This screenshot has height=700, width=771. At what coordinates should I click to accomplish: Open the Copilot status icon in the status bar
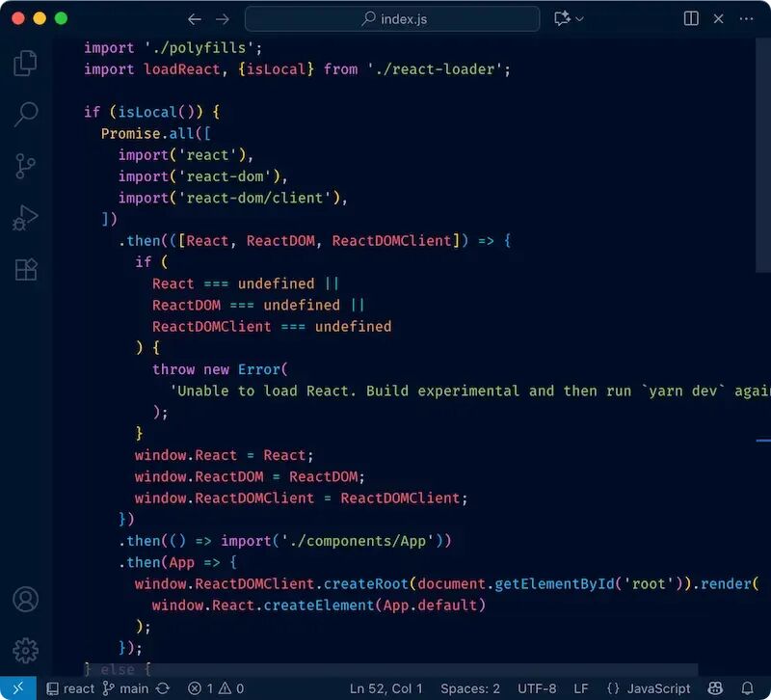[715, 688]
